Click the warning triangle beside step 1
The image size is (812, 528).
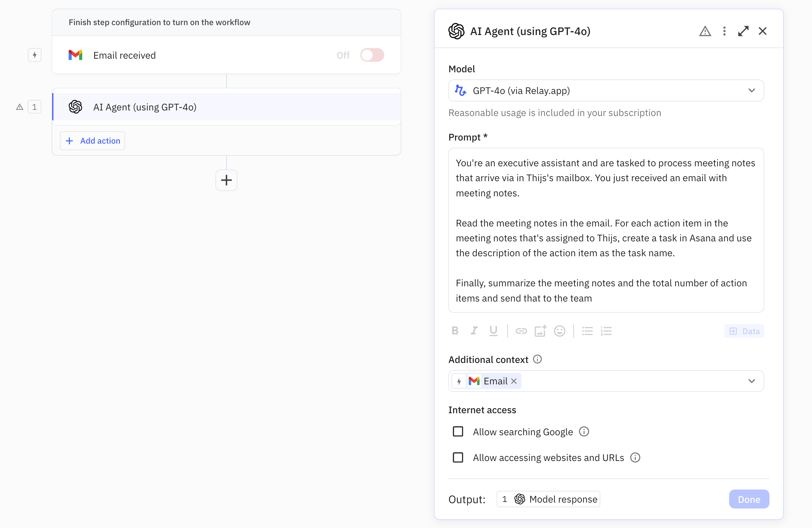coord(20,107)
